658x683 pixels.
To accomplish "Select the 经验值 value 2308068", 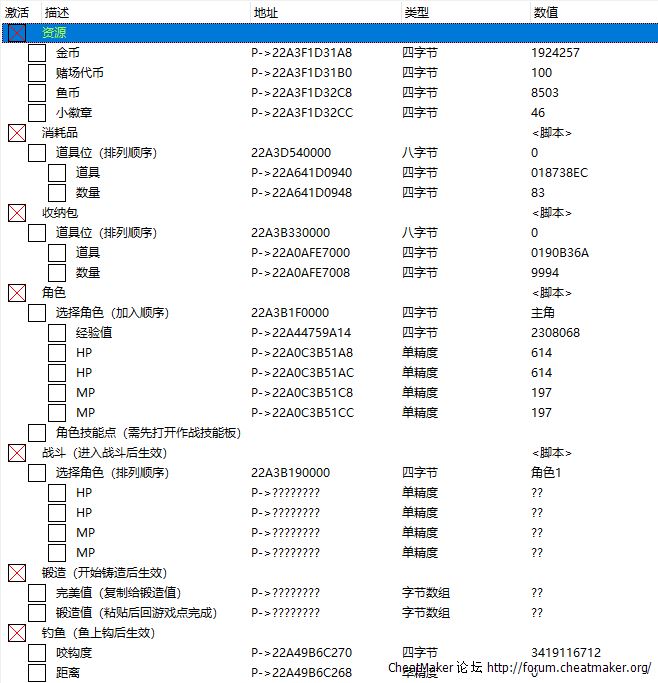I will coord(555,333).
